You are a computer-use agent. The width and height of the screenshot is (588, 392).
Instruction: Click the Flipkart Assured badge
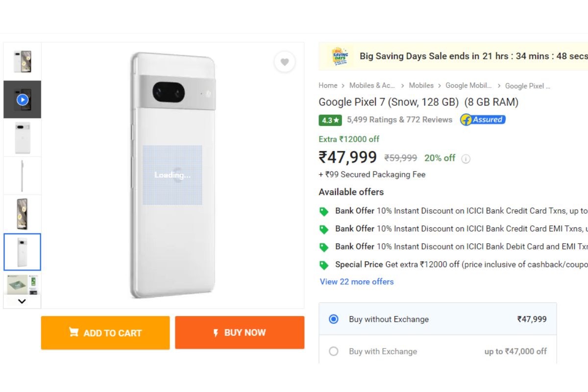pyautogui.click(x=483, y=120)
